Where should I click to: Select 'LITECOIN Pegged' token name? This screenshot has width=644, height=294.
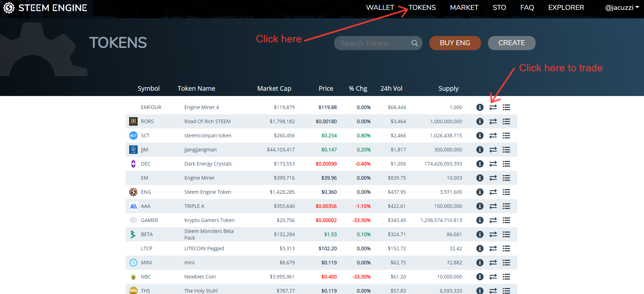[204, 248]
